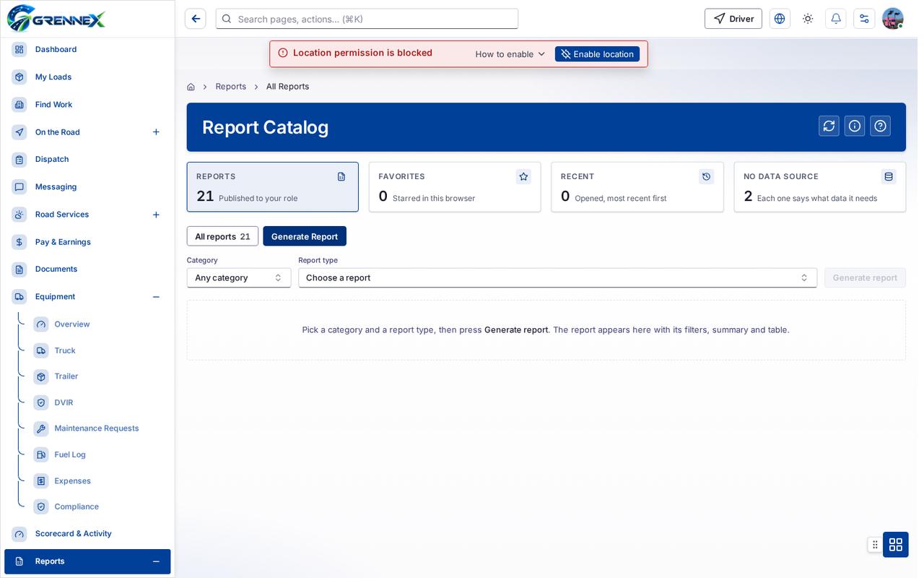Viewport: 924px width, 578px height.
Task: Expand On the Road submenu plus
Action: tap(156, 132)
